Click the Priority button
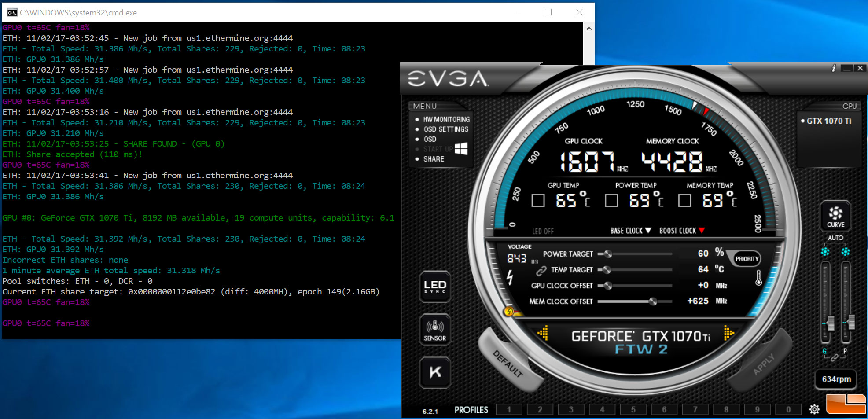The image size is (868, 419). pyautogui.click(x=747, y=259)
